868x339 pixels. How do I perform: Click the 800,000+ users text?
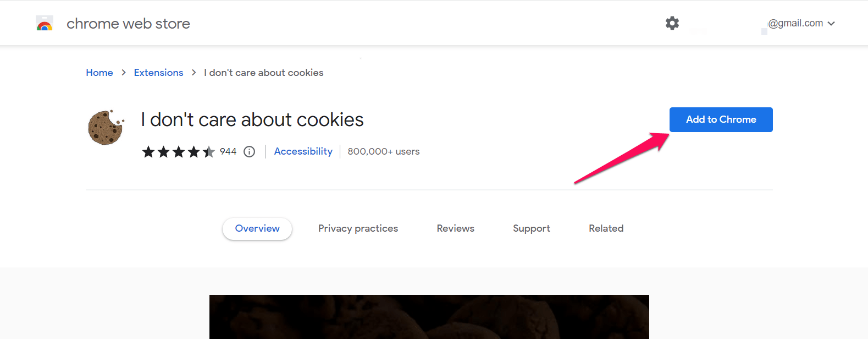pyautogui.click(x=383, y=151)
